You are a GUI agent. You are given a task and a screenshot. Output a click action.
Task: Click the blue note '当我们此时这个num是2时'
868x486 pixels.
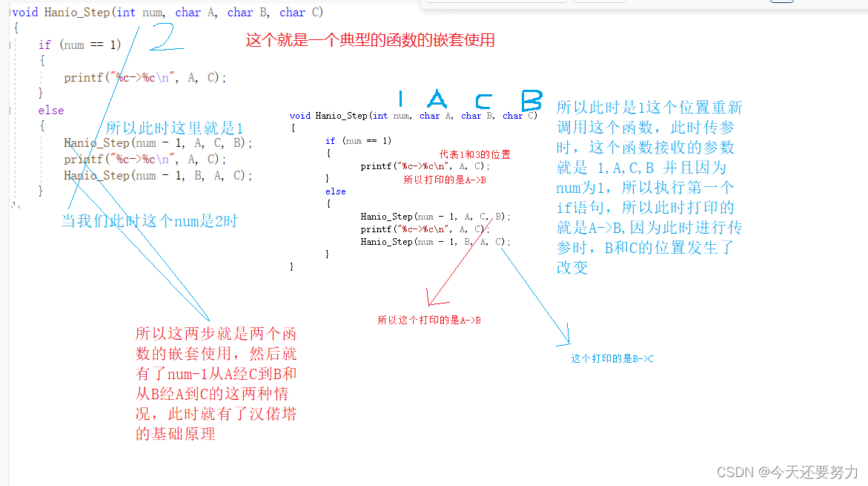(150, 221)
